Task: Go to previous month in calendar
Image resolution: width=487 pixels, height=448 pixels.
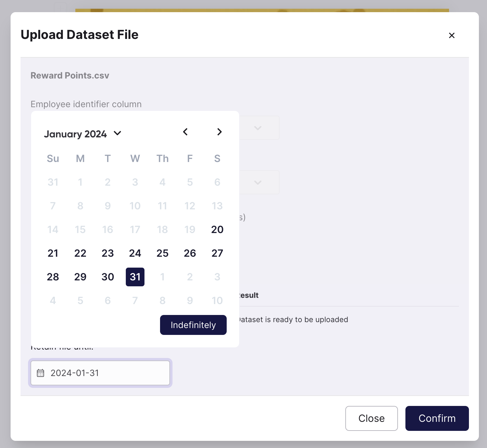Action: 185,132
